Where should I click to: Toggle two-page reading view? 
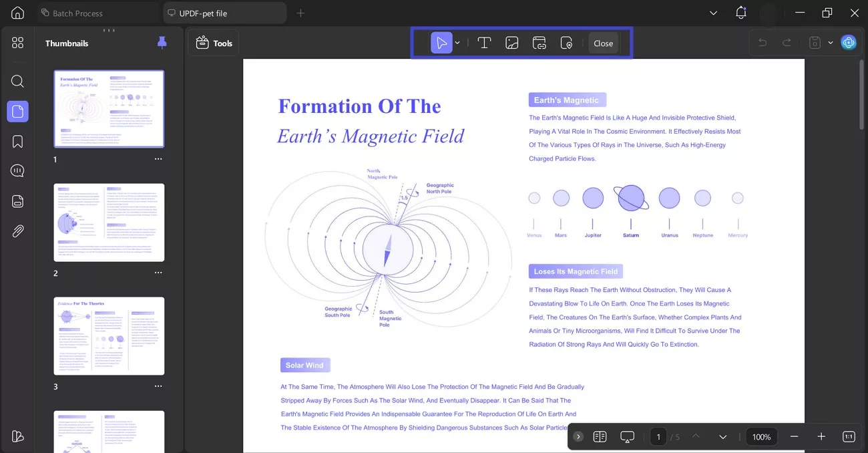[x=600, y=436]
